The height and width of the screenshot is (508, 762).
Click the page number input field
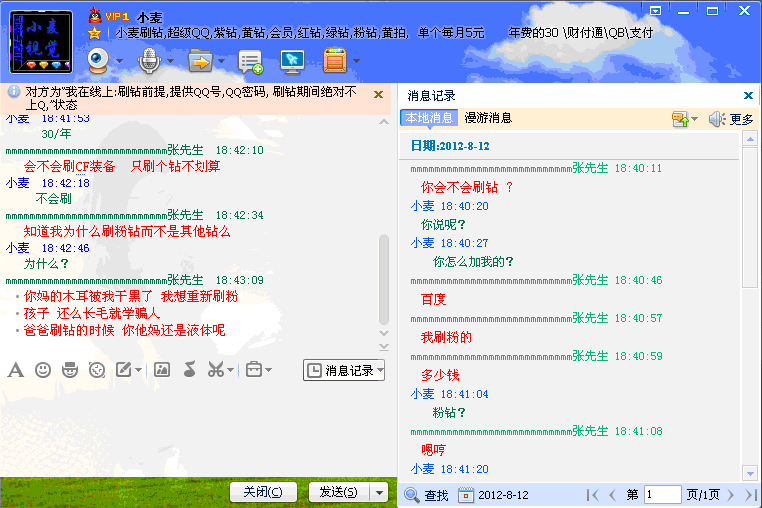(x=662, y=495)
